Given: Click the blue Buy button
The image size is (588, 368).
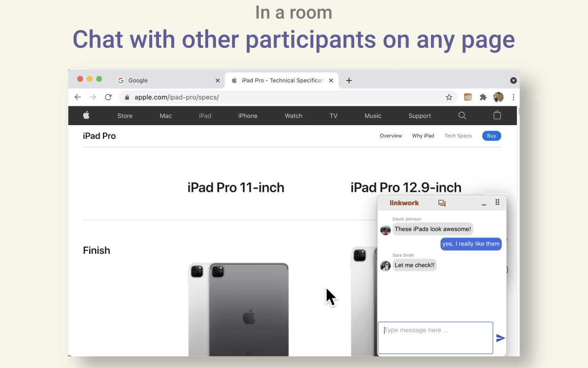Looking at the screenshot, I should click(x=492, y=136).
